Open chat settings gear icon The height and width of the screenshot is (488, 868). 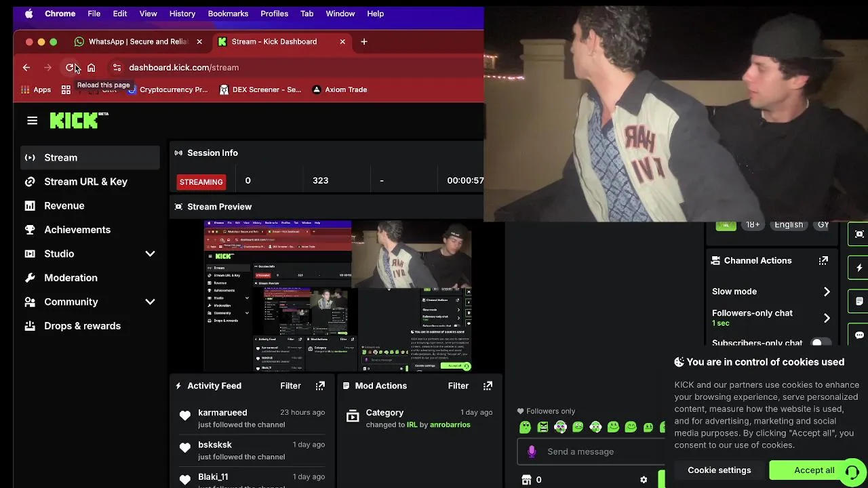click(644, 480)
